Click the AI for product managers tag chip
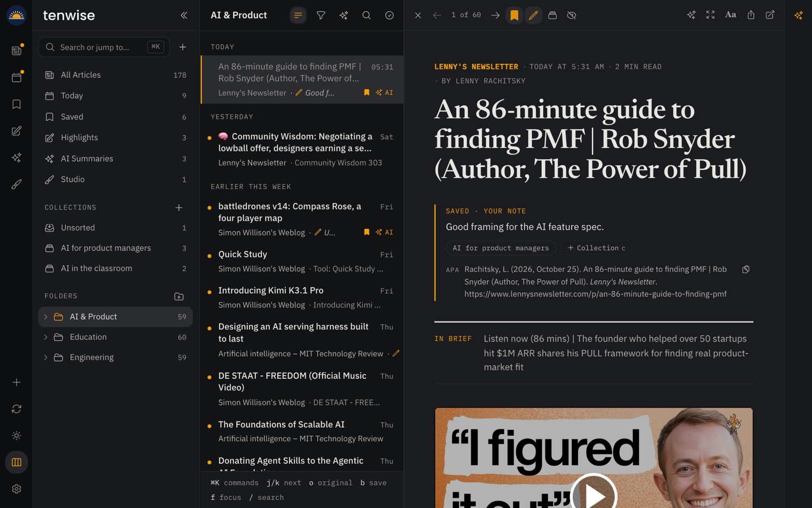 pos(501,248)
